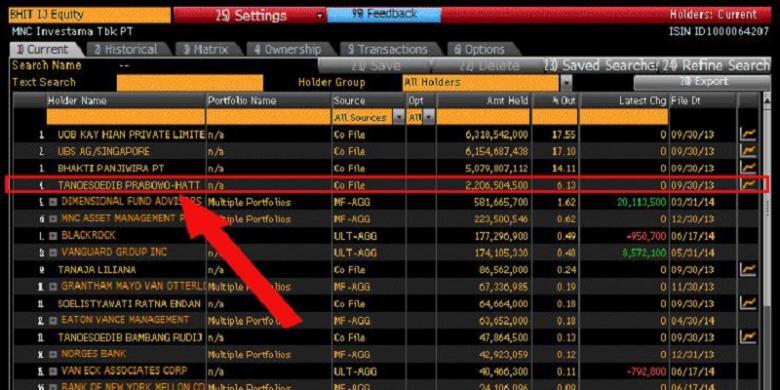Expand Vanguard Group Inc holder row
The width and height of the screenshot is (780, 390).
click(x=53, y=253)
